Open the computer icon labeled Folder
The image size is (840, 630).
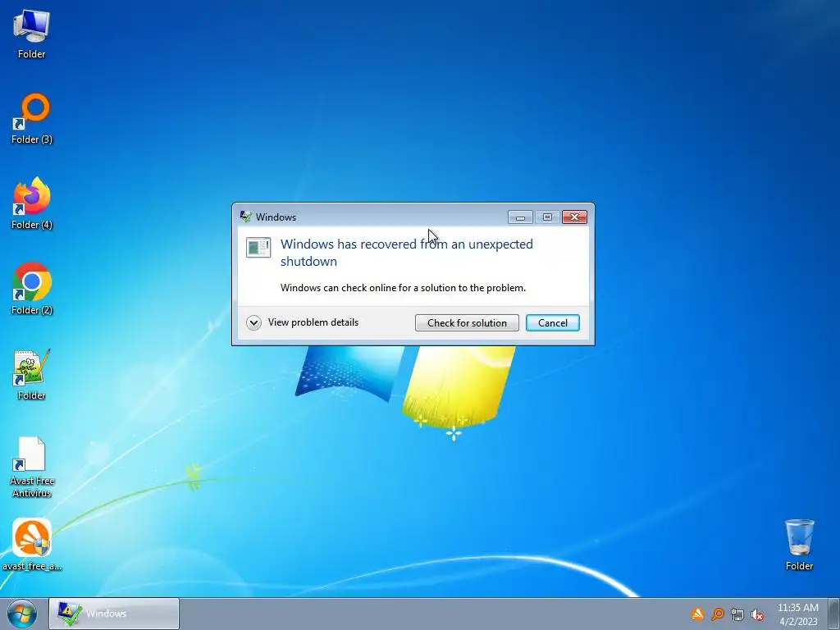point(32,33)
